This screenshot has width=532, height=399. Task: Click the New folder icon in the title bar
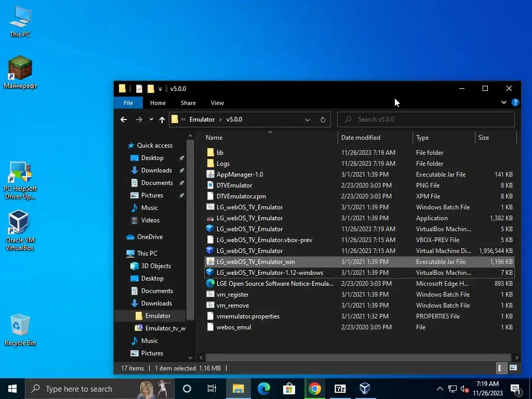[151, 88]
